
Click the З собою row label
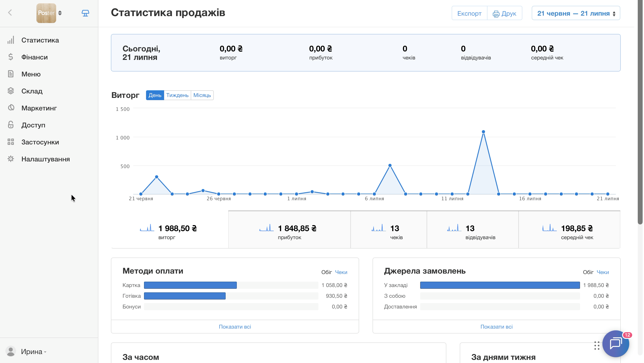click(394, 296)
